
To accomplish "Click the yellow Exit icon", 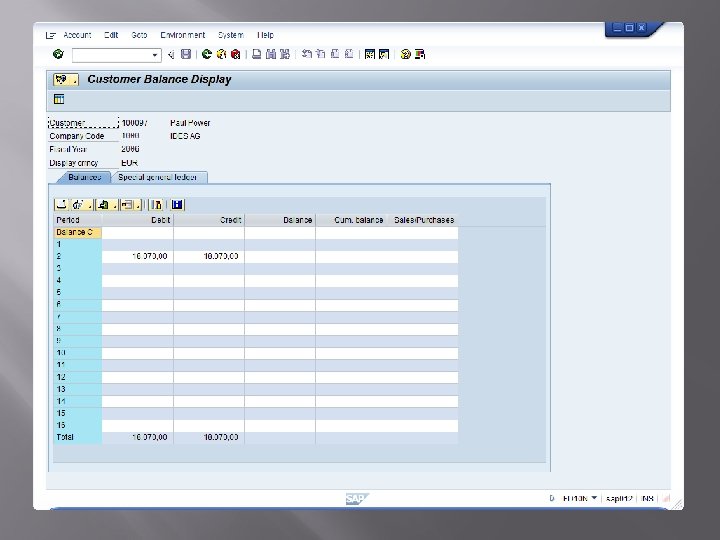I will pos(221,54).
